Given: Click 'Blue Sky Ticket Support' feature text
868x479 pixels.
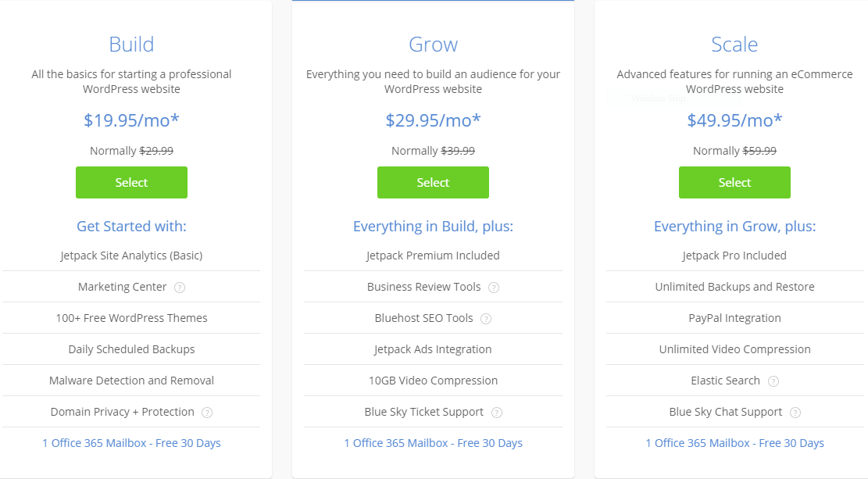Looking at the screenshot, I should (424, 412).
